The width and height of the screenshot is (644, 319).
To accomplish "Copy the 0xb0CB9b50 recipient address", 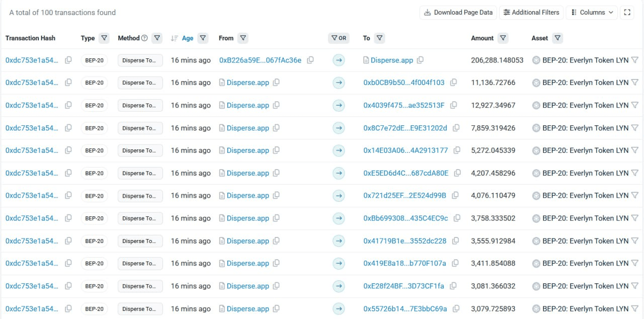I will pos(454,83).
